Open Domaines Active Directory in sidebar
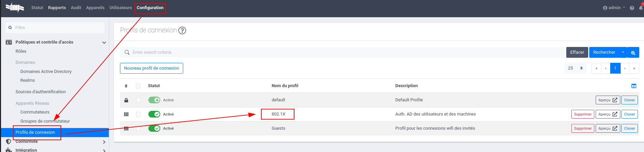The image size is (644, 152). click(x=46, y=72)
